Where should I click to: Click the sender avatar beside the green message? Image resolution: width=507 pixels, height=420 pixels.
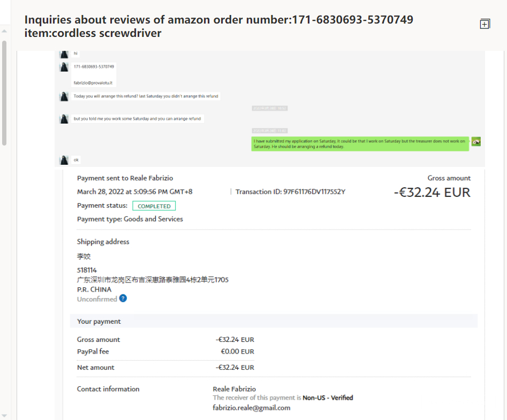(476, 141)
